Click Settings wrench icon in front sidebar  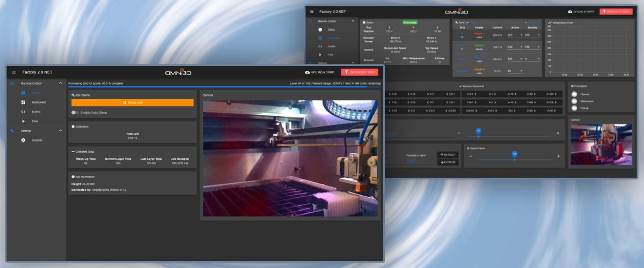tap(12, 130)
